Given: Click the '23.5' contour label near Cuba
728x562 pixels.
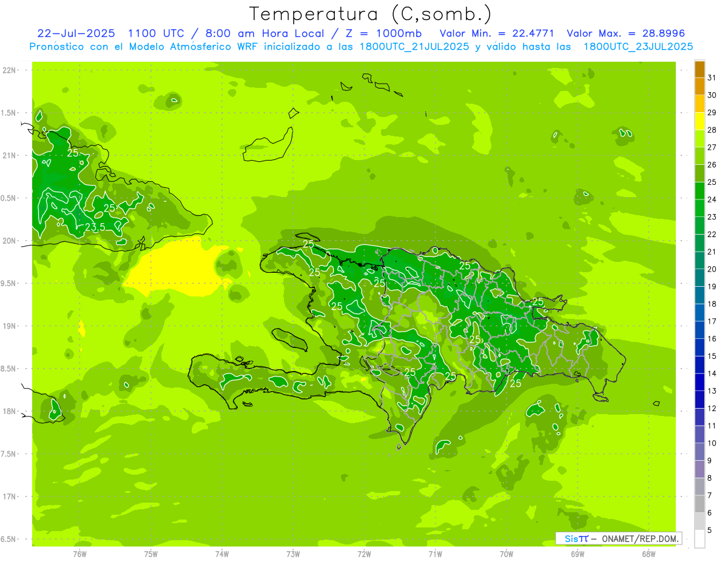Looking at the screenshot, I should click(94, 227).
